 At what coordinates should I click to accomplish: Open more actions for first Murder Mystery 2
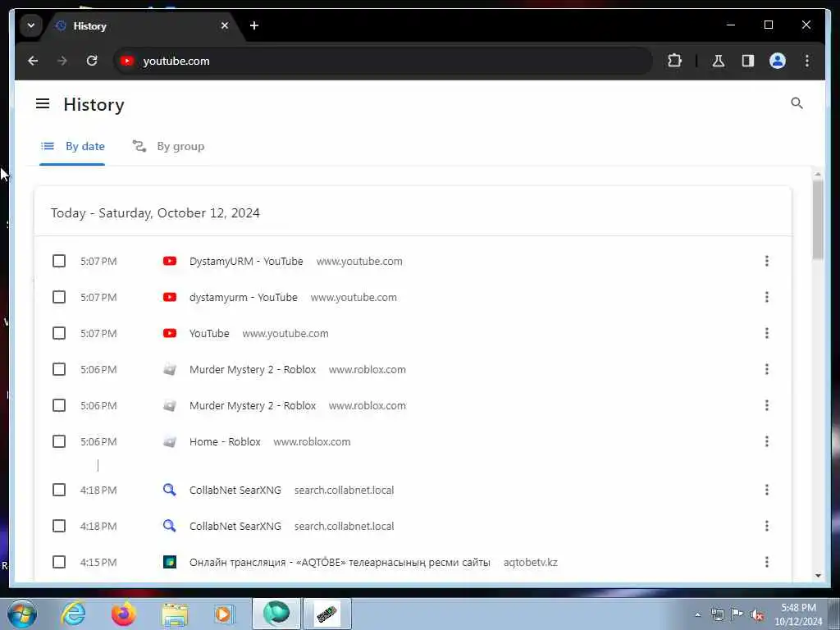[767, 369]
